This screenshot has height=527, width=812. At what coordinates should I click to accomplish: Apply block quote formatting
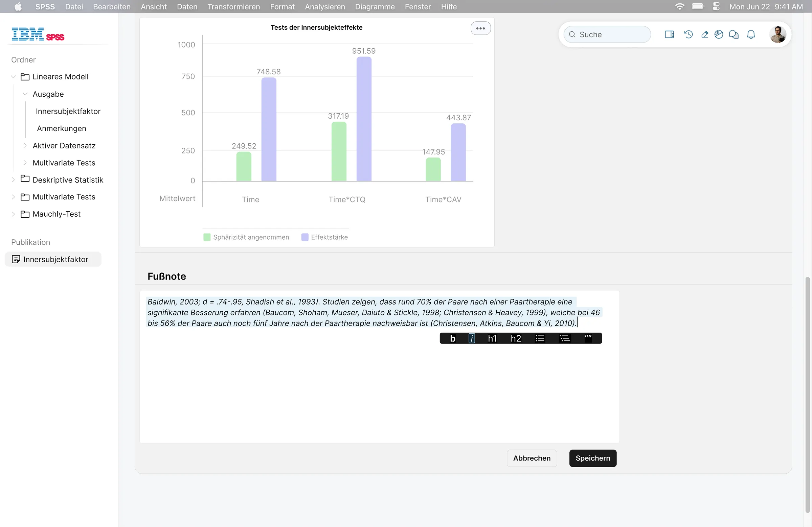(588, 338)
